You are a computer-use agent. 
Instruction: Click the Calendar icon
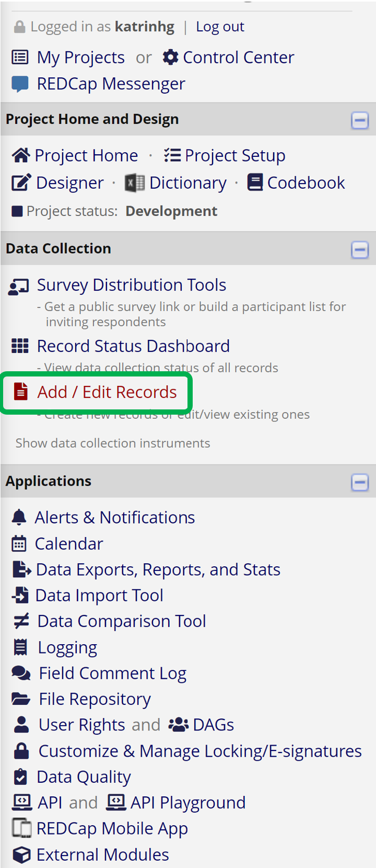[x=19, y=544]
